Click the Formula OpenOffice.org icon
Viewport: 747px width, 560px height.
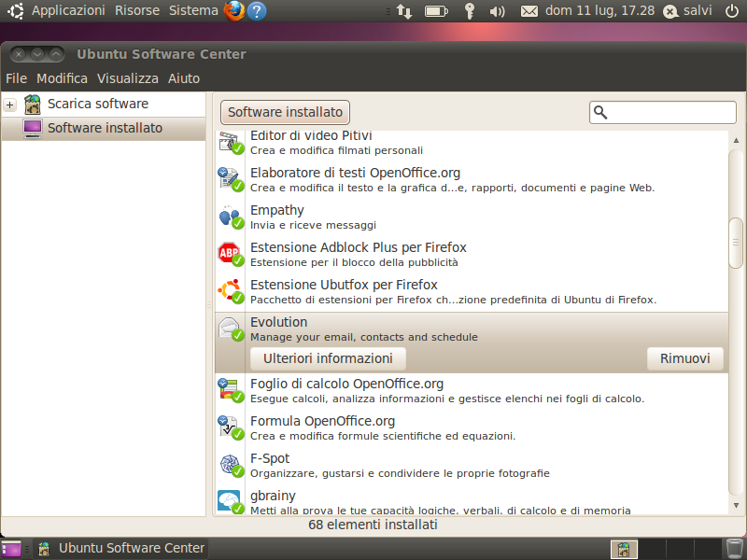click(231, 427)
